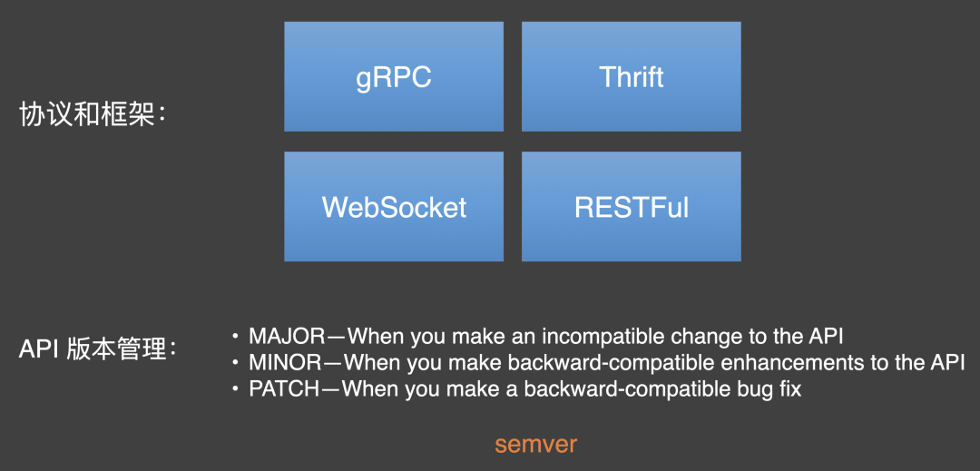Click the 协议和框架 label text
The image size is (980, 471).
click(87, 115)
